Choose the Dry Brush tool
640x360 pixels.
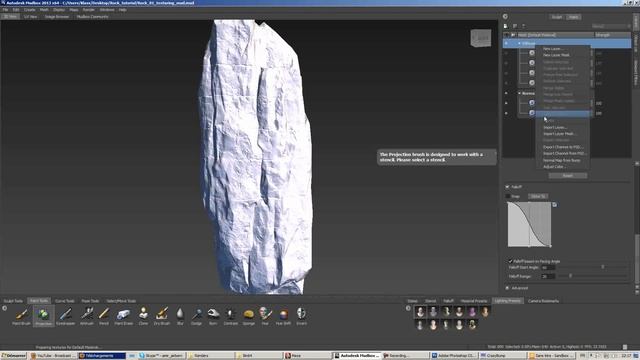click(x=162, y=316)
